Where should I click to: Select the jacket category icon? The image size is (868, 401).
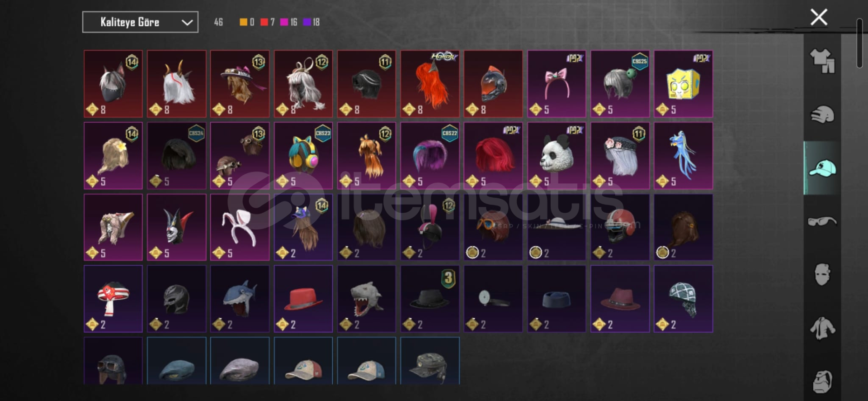pos(822,328)
